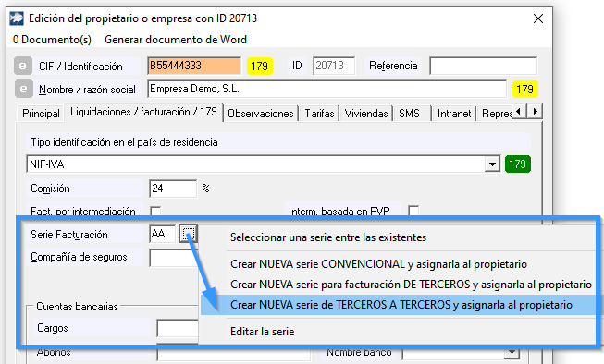604x364 pixels.
Task: Click the 'Referencia' label
Action: pos(393,66)
